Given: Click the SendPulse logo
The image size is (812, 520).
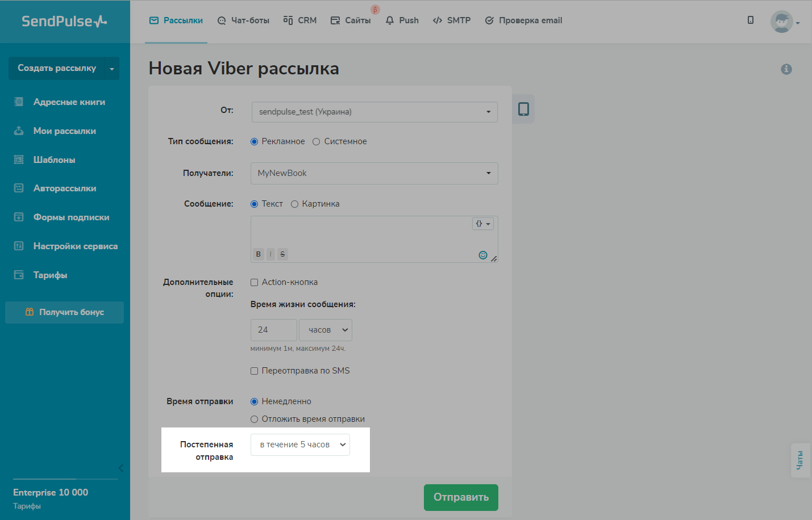Looking at the screenshot, I should [64, 21].
